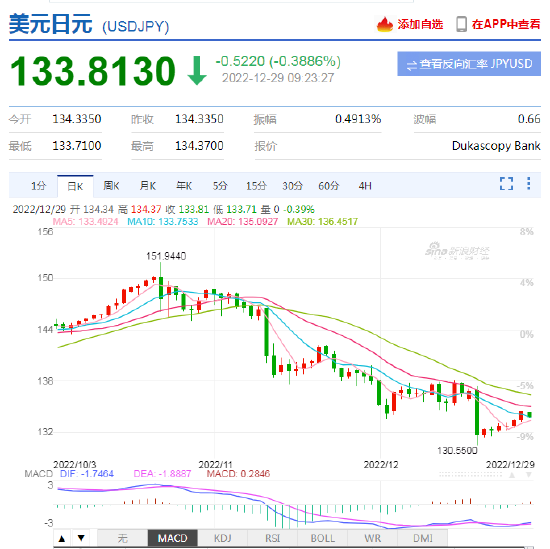
Task: Select the WR indicator option
Action: tap(373, 538)
